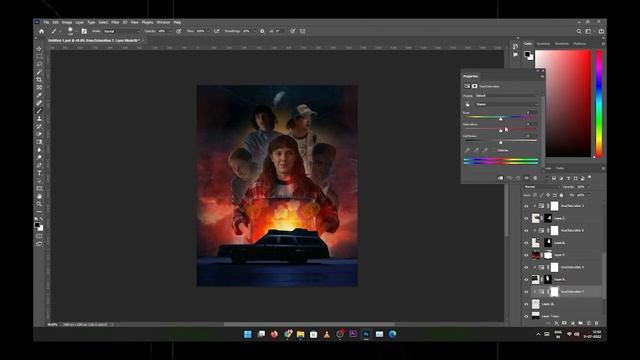Image resolution: width=640 pixels, height=360 pixels.
Task: Toggle eye icon of the fourth layer row
Action: click(526, 243)
